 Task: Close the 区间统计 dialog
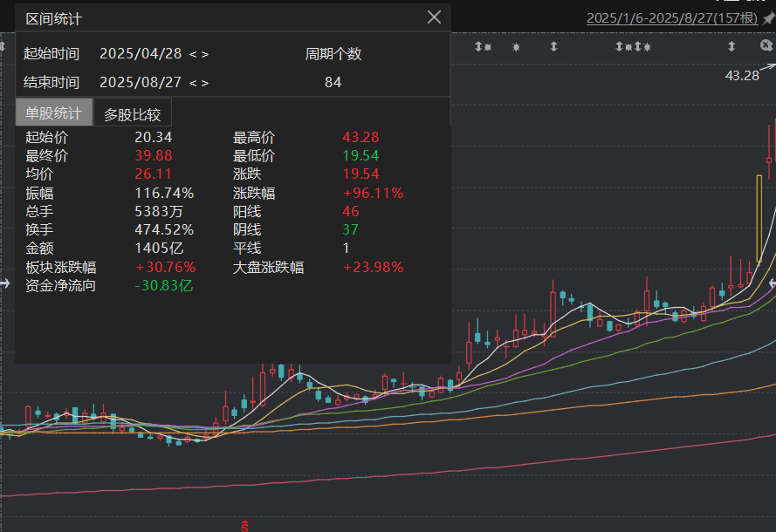(434, 17)
